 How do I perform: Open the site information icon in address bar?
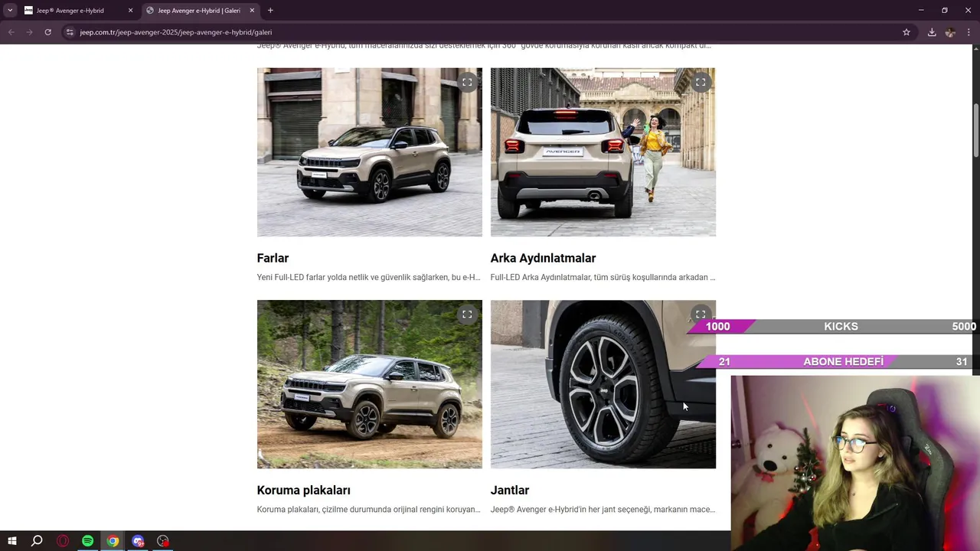tap(70, 32)
